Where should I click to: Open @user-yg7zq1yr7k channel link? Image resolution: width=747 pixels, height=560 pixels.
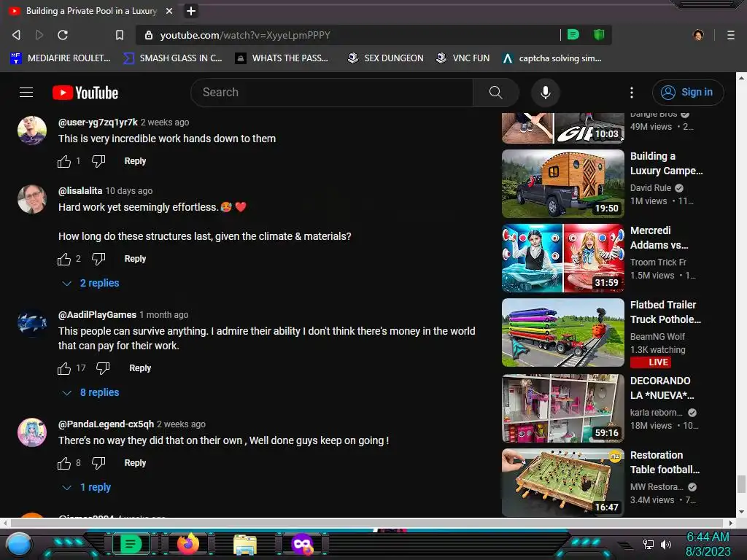[98, 122]
